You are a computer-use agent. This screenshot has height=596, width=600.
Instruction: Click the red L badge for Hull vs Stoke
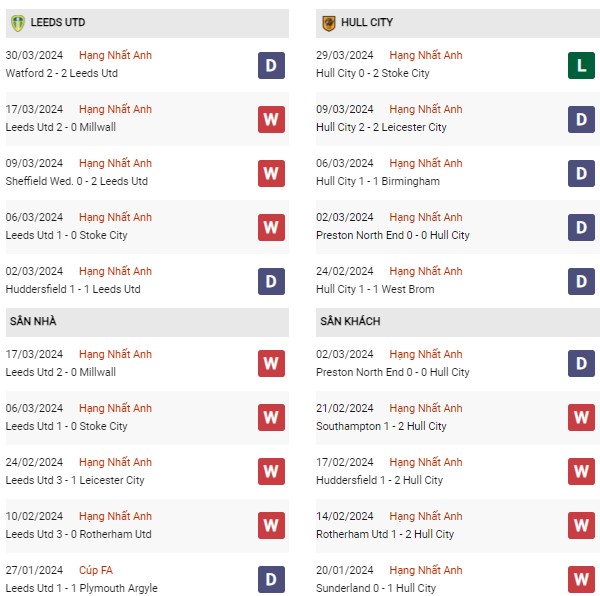[x=582, y=65]
